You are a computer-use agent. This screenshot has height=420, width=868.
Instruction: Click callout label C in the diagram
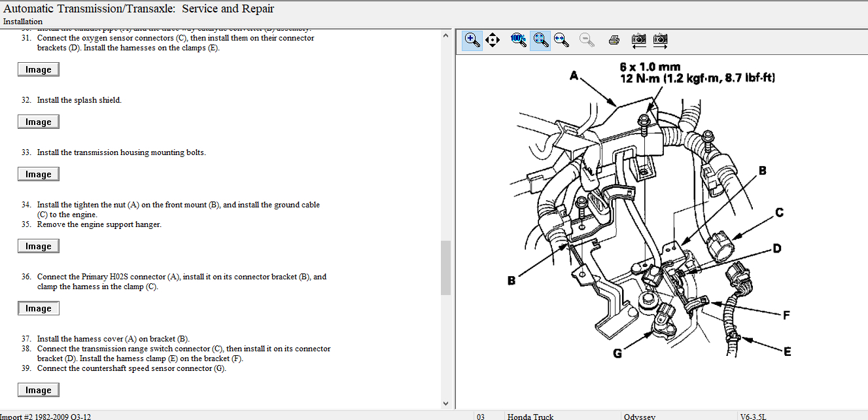(780, 213)
